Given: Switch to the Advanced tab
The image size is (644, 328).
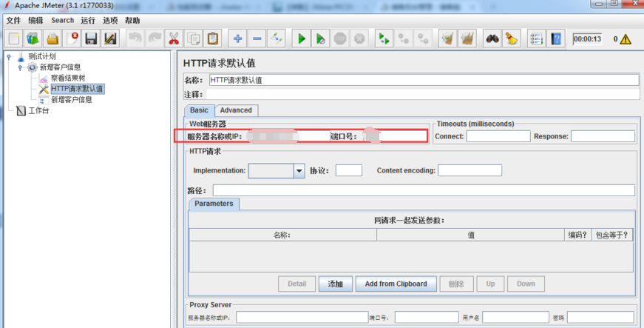Looking at the screenshot, I should coord(236,110).
